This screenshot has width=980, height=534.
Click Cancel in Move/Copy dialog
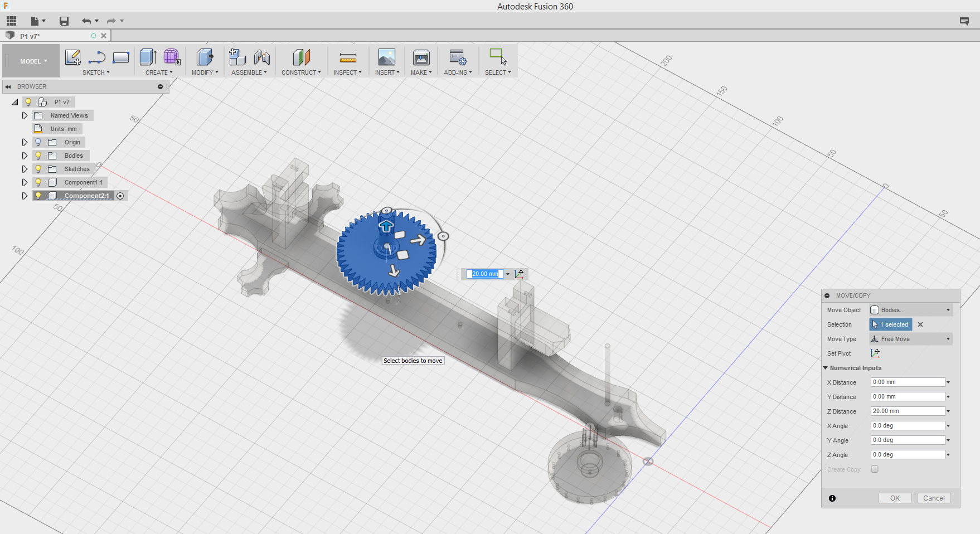[x=934, y=498]
